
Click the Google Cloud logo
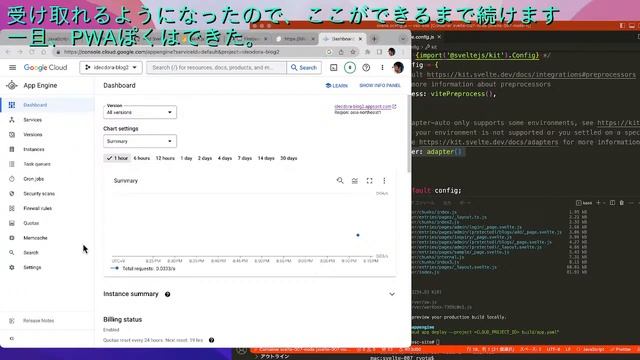pos(45,68)
